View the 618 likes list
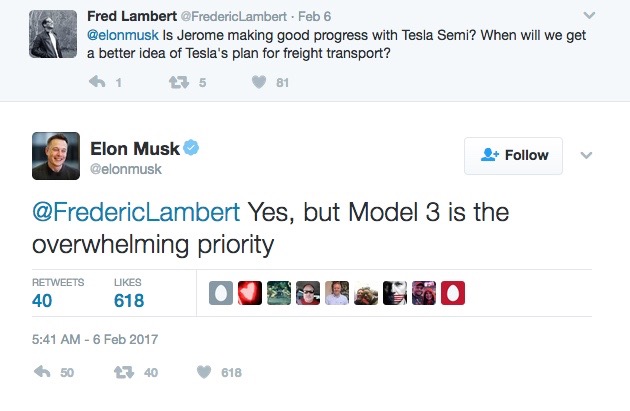 pos(129,293)
